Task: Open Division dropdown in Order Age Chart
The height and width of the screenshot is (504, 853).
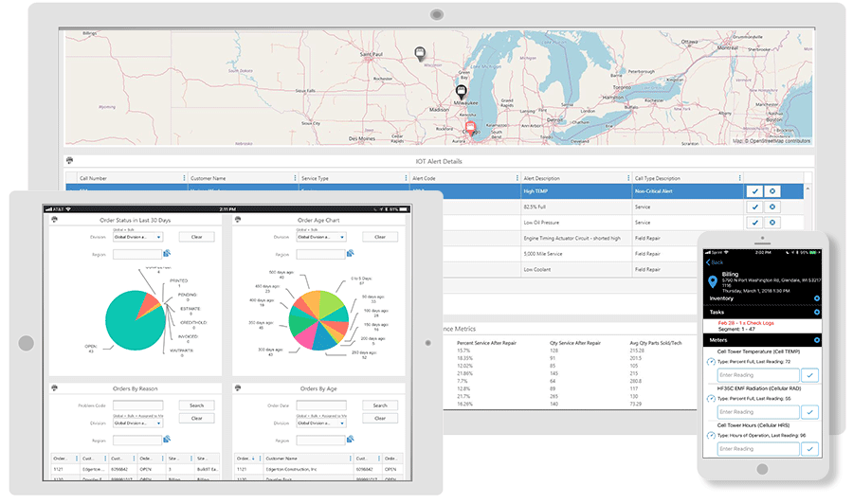Action: click(x=321, y=237)
